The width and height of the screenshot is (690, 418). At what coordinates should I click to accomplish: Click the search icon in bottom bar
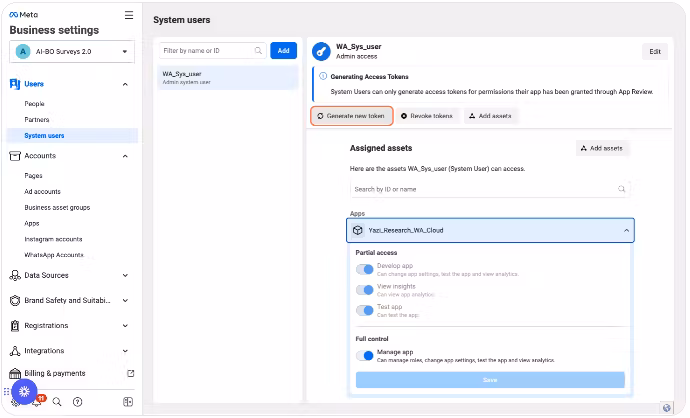[x=57, y=402]
